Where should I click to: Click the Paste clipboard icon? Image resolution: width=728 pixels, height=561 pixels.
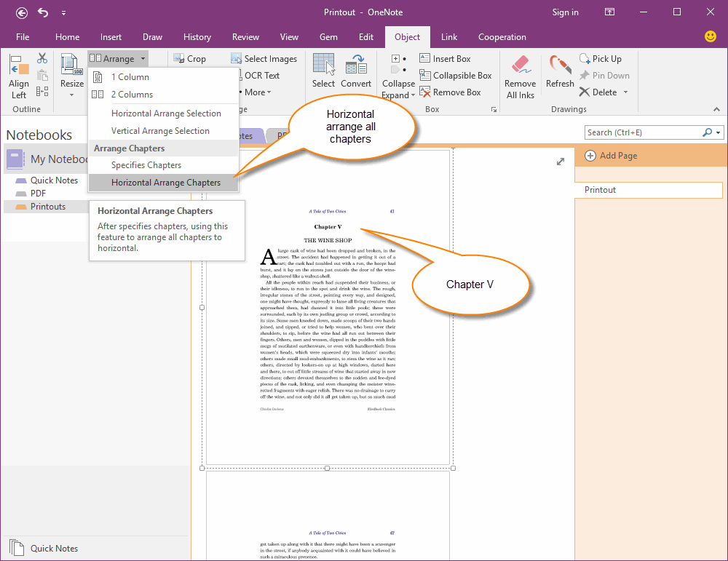point(42,75)
